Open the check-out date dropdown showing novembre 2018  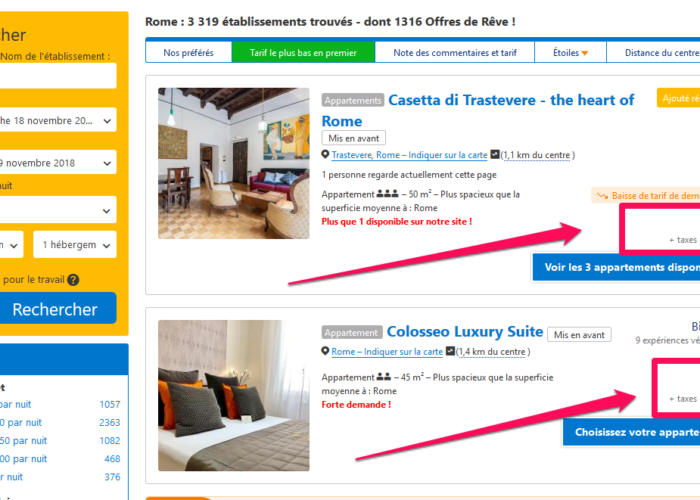[x=57, y=162]
